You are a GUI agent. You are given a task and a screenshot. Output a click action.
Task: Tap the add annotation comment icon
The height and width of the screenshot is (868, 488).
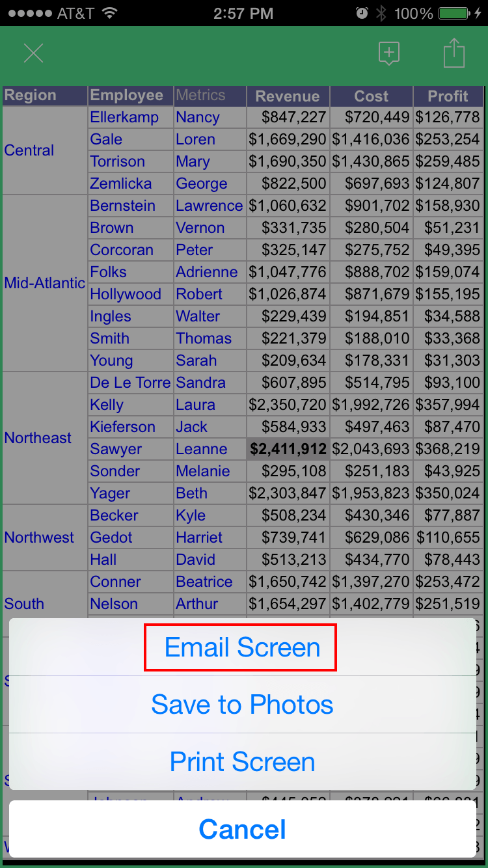point(388,53)
